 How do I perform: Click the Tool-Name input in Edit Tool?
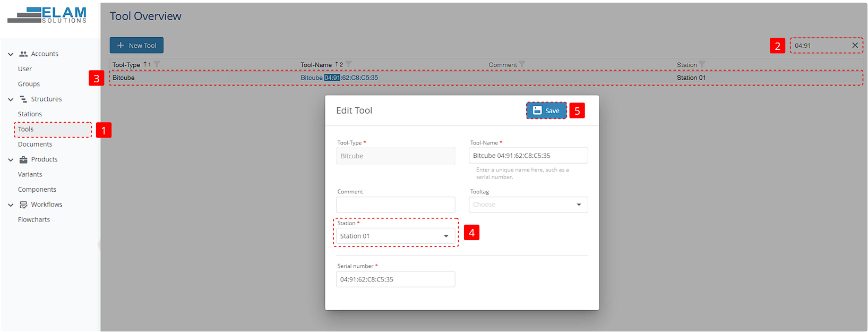(528, 156)
